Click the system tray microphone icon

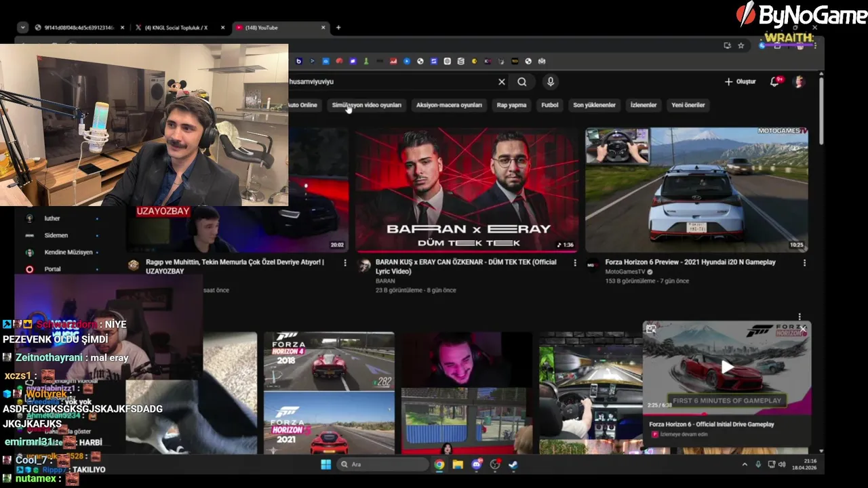(x=758, y=464)
